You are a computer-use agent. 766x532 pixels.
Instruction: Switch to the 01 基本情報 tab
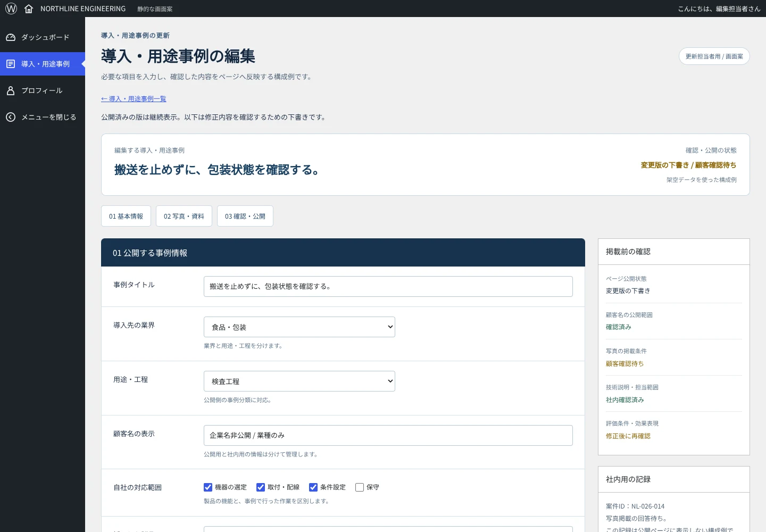[126, 216]
